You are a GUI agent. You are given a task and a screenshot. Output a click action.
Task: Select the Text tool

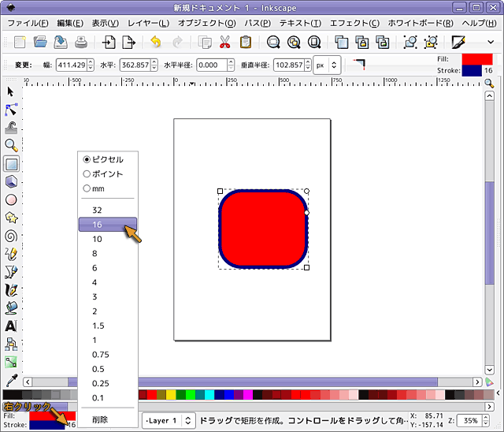(11, 326)
